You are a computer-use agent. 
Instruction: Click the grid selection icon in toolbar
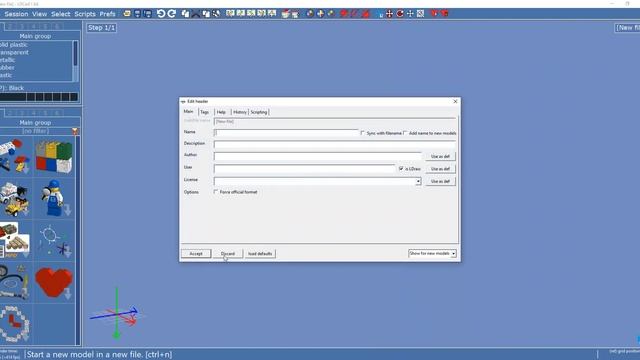pyautogui.click(x=420, y=13)
